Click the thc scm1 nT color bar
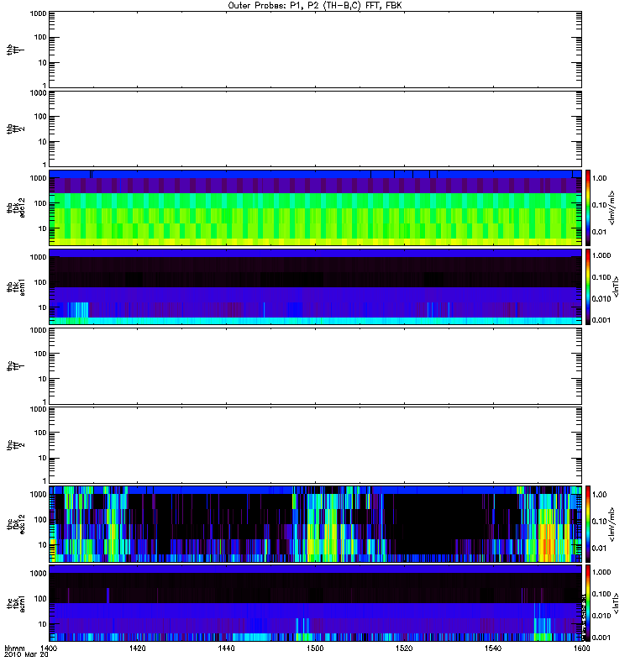The height and width of the screenshot is (672, 630). 588,603
